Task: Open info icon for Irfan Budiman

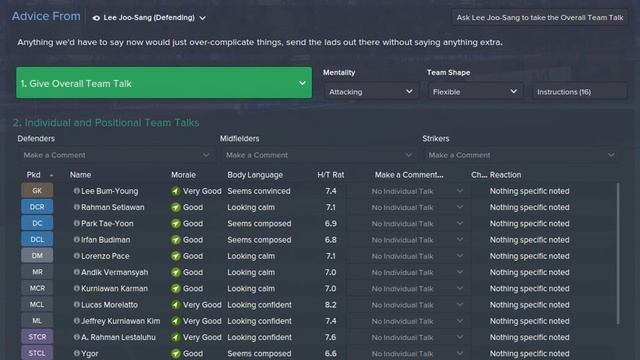Action: pos(76,240)
